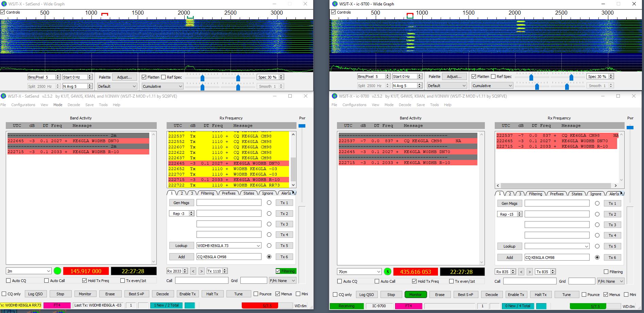The height and width of the screenshot is (313, 644).
Task: Click the green Receiving status indicator
Action: click(x=346, y=306)
